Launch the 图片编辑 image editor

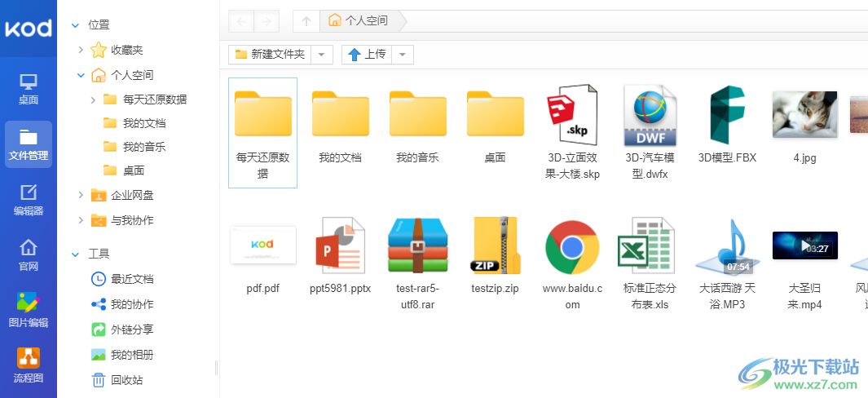[x=29, y=311]
